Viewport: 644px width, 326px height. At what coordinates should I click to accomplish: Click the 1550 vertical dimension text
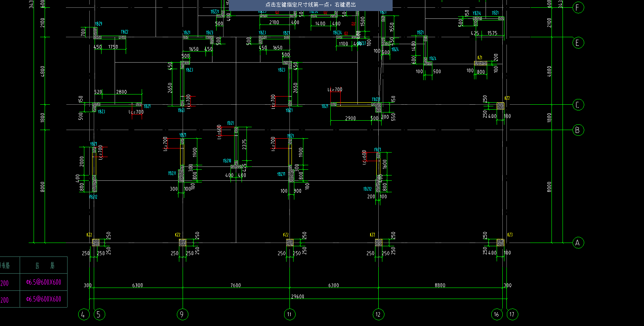coord(392,27)
